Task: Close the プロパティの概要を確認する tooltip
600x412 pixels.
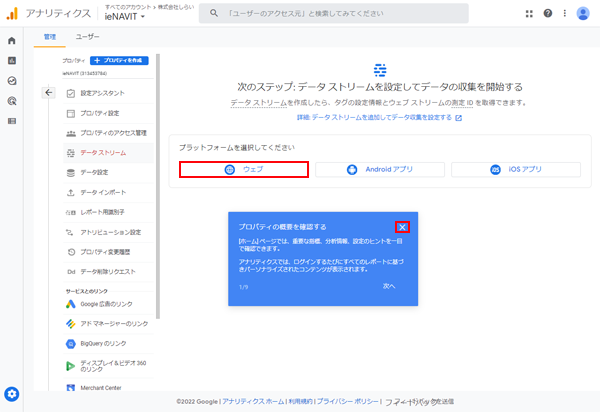Action: tap(402, 227)
